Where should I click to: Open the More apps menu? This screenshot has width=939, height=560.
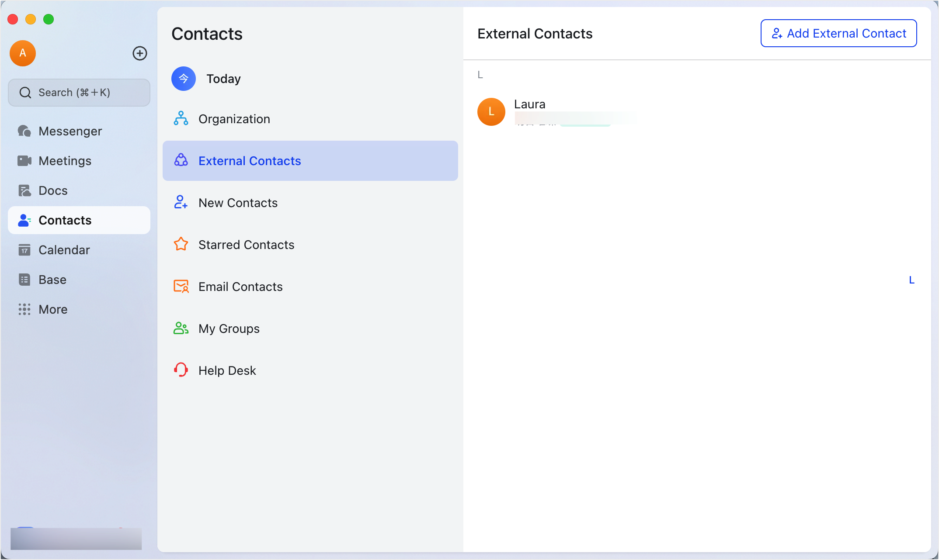pos(52,309)
